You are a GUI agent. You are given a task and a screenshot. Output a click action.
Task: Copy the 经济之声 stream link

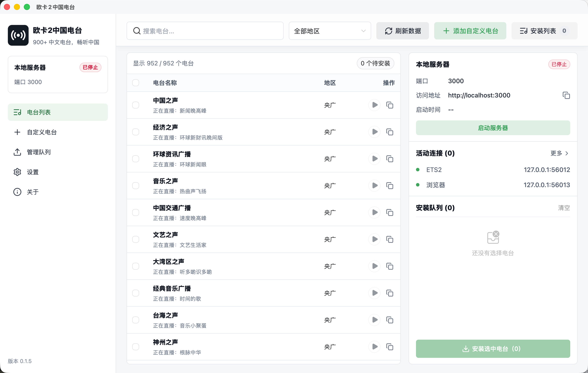tap(390, 132)
